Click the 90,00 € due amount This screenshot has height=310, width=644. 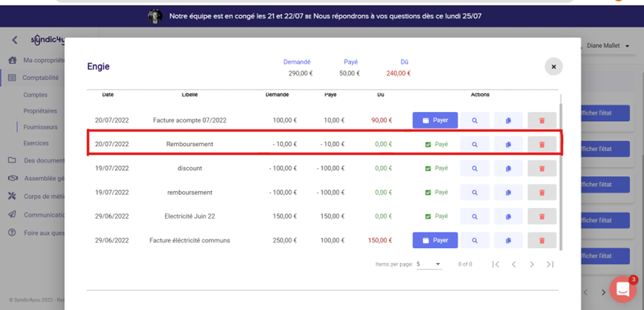click(381, 120)
